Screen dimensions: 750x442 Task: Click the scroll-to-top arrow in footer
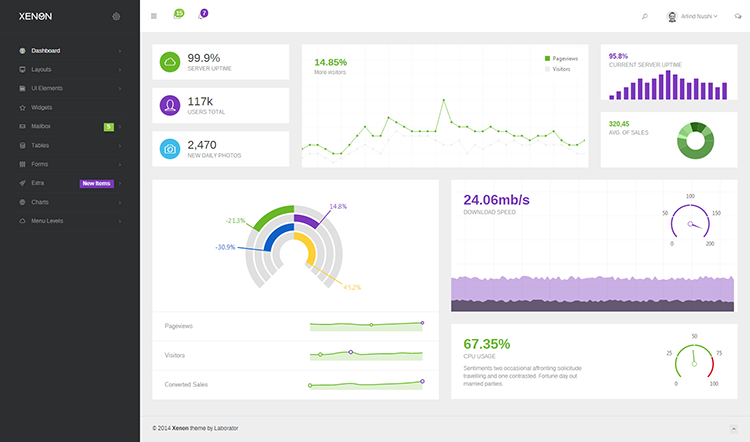coord(733,429)
